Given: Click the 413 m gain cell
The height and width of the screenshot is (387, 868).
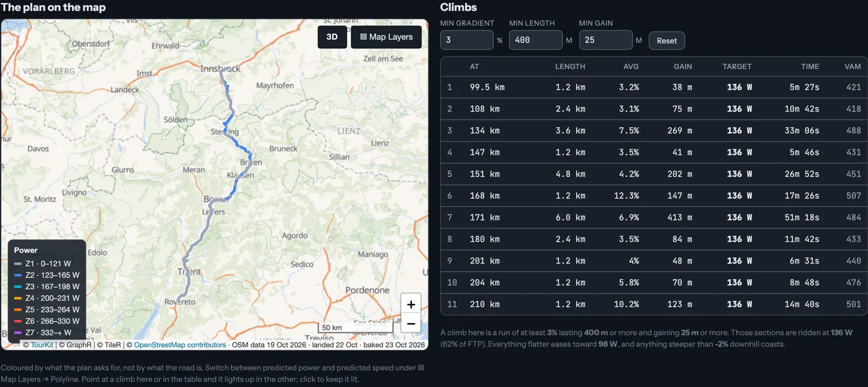Looking at the screenshot, I should coord(680,218).
